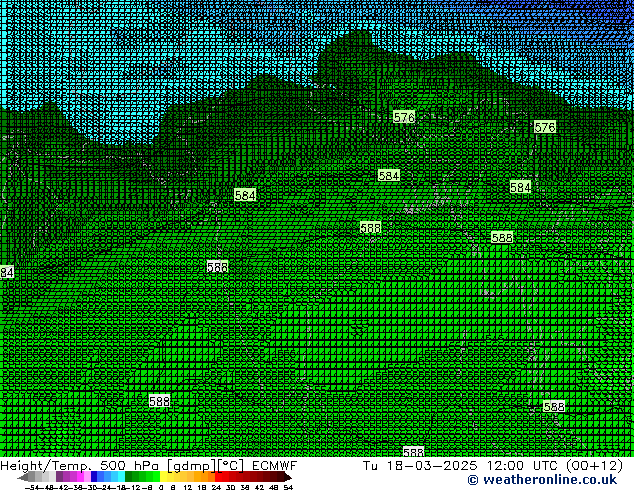Click the bright red legend swatch above 24
The image size is (634, 490).
point(218,476)
